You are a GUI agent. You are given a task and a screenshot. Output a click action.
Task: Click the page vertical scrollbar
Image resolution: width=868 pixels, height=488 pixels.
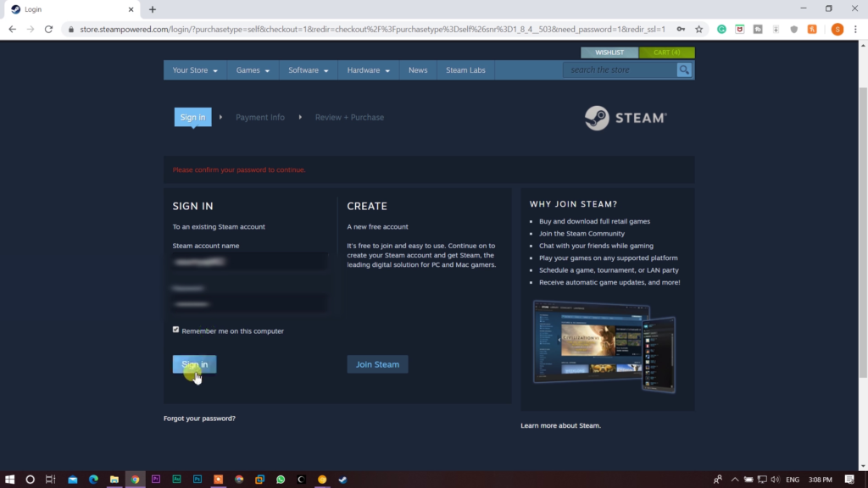pyautogui.click(x=863, y=232)
